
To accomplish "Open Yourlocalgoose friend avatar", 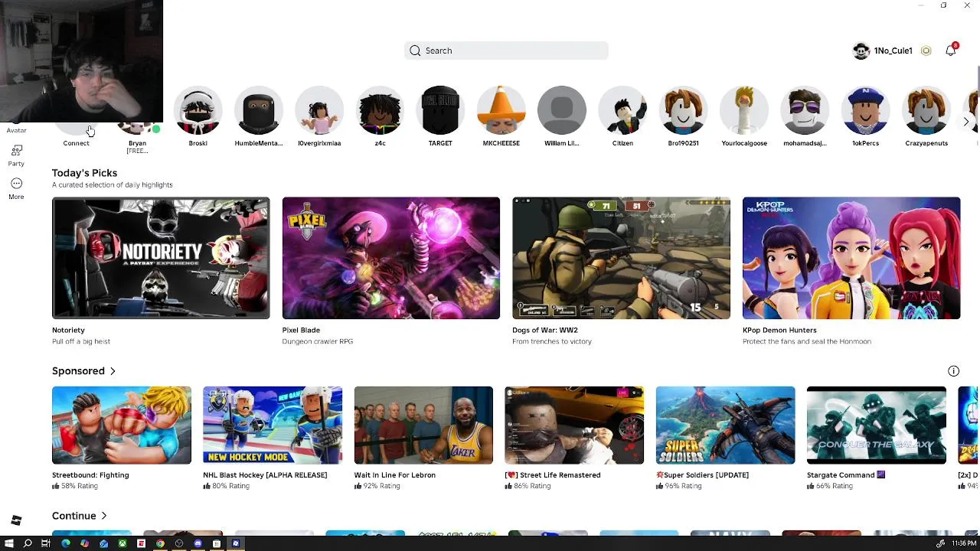I will point(744,110).
